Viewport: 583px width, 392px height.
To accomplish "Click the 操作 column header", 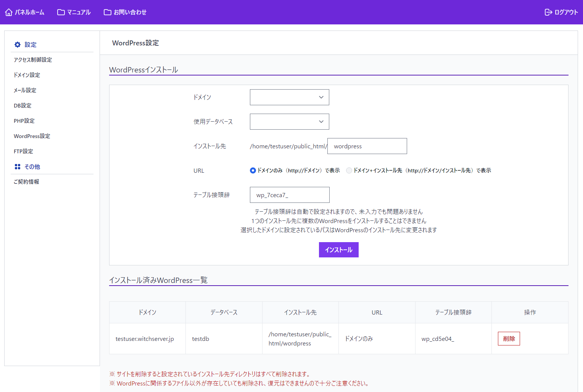I will point(530,312).
